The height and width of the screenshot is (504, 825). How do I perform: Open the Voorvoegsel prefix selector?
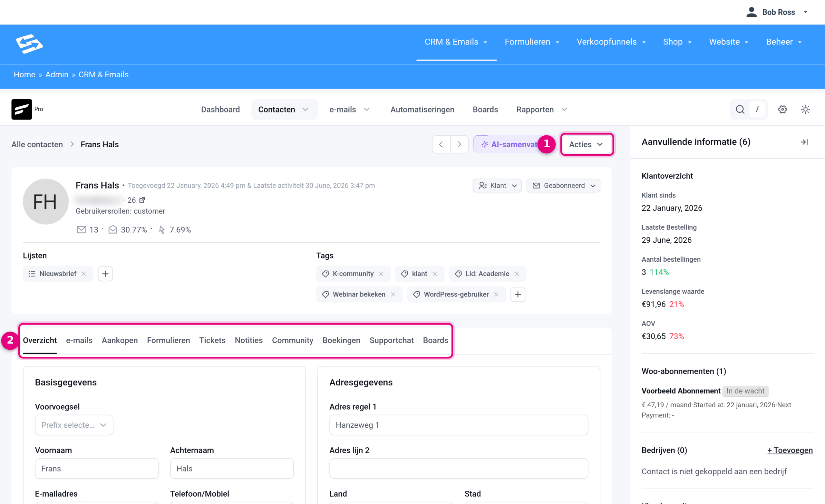[74, 425]
